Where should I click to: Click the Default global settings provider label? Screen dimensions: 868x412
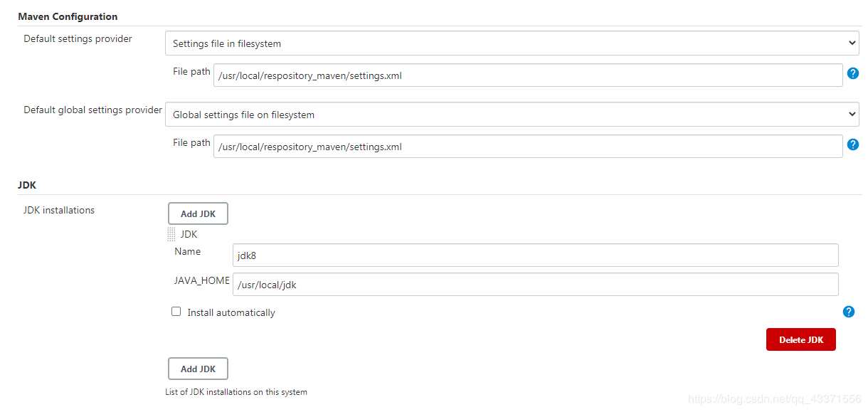[x=92, y=110]
